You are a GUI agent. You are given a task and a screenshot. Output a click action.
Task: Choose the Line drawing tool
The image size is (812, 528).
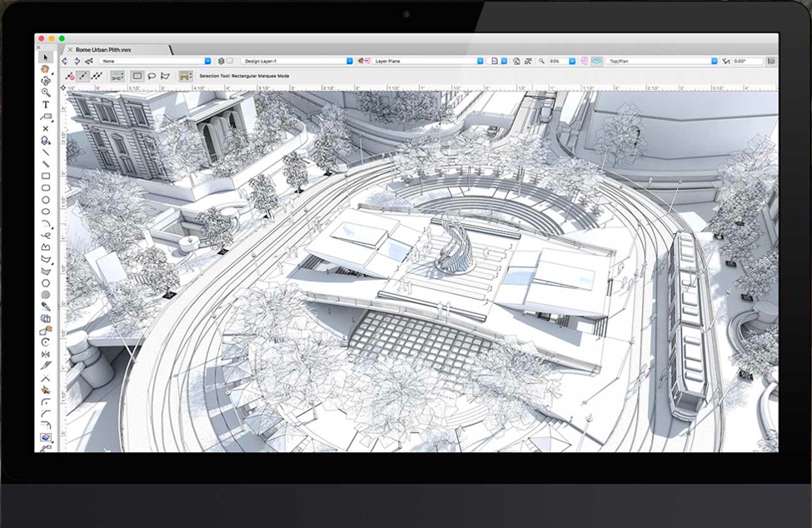(46, 152)
